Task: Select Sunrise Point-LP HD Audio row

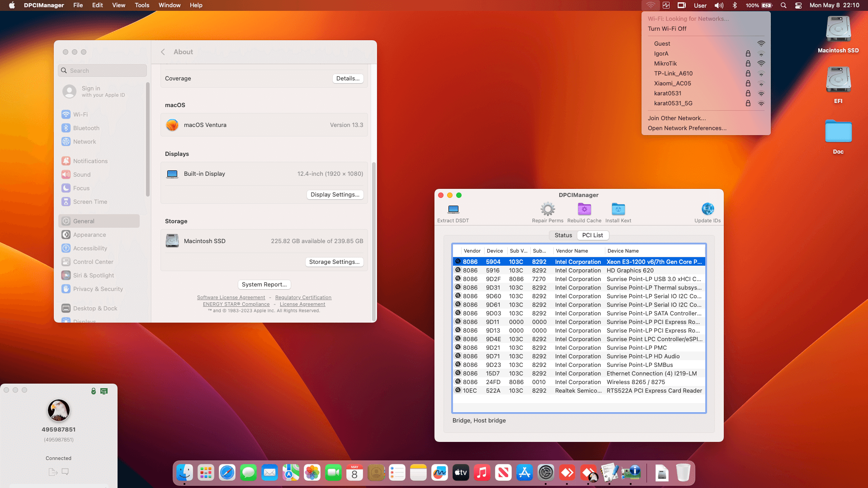Action: coord(579,357)
